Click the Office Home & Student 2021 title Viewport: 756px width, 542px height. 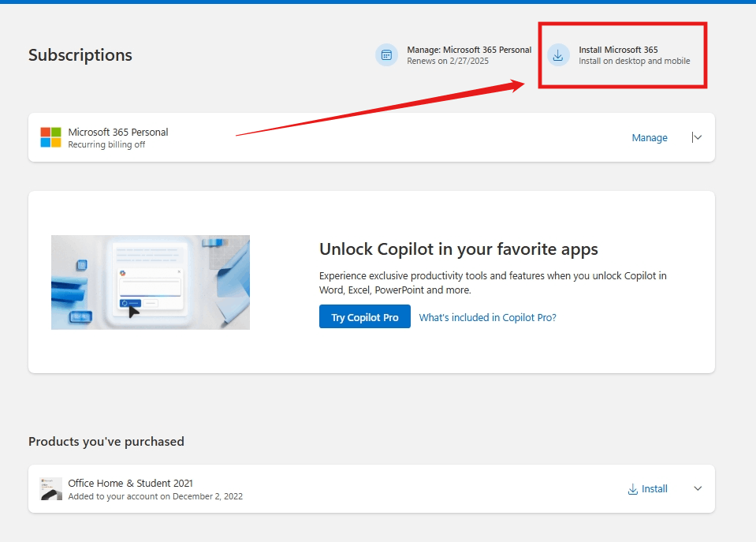click(130, 483)
